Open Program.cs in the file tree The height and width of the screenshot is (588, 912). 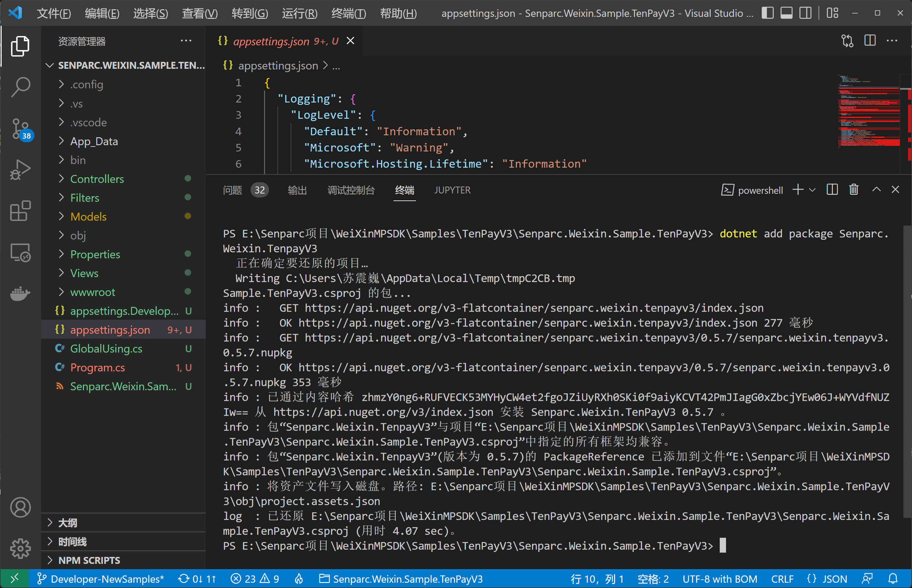tap(123, 367)
